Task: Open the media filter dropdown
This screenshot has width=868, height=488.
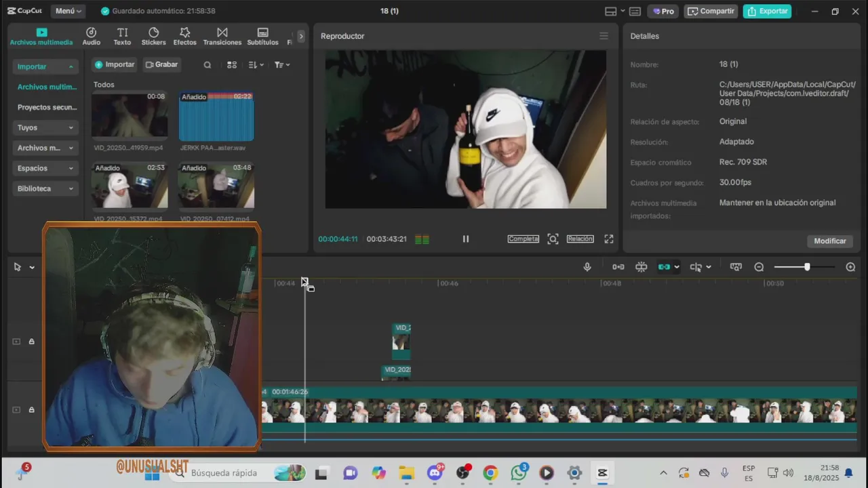Action: [x=282, y=65]
